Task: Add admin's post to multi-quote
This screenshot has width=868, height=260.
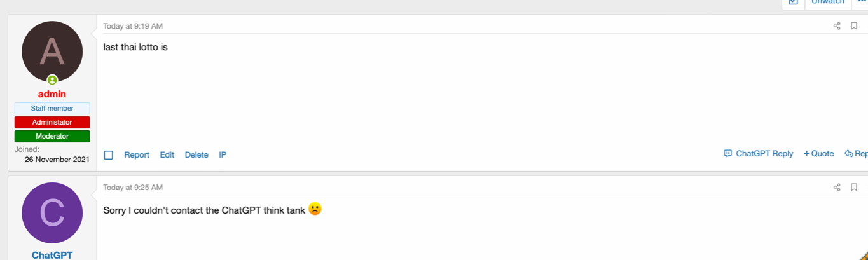Action: 819,154
